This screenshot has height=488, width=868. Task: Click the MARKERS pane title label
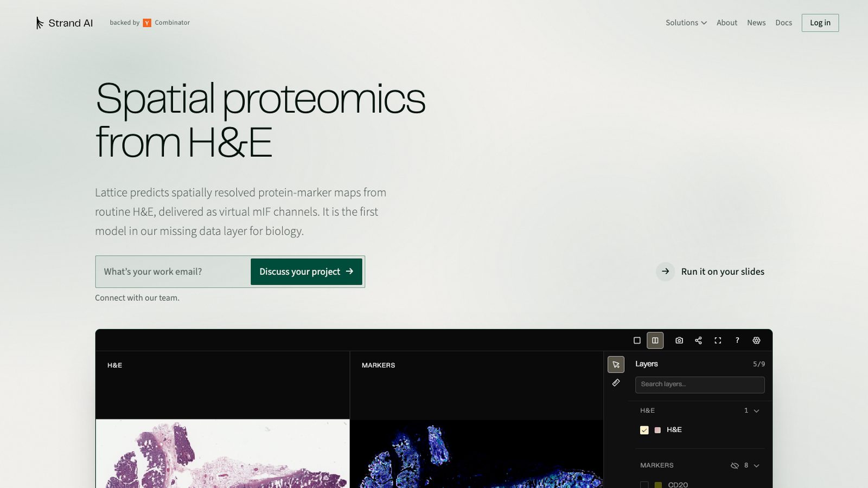(x=378, y=365)
